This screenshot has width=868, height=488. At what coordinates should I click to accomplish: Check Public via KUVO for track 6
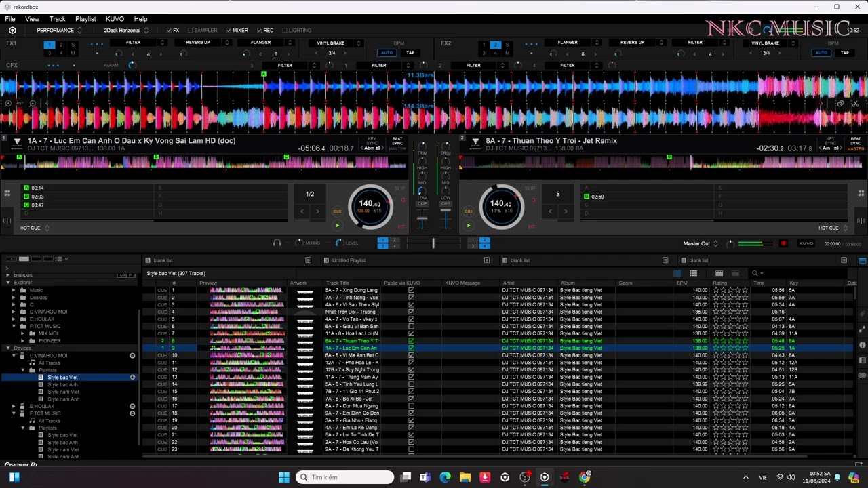point(411,327)
